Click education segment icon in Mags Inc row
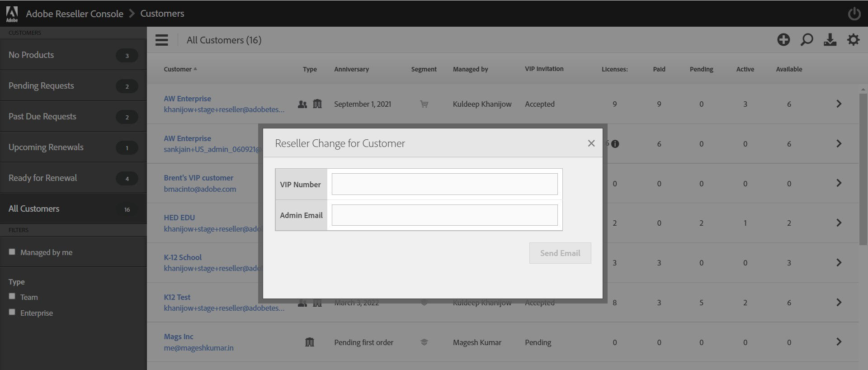The height and width of the screenshot is (370, 868). tap(424, 342)
